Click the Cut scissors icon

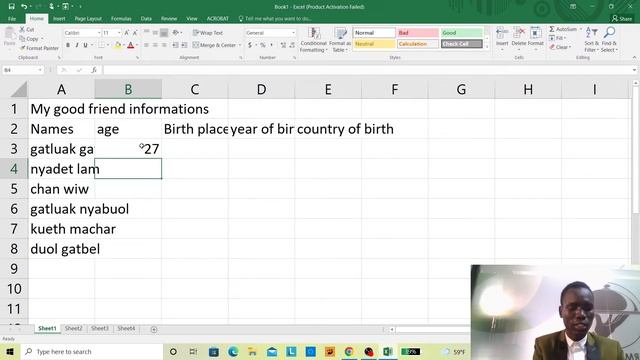tap(22, 30)
